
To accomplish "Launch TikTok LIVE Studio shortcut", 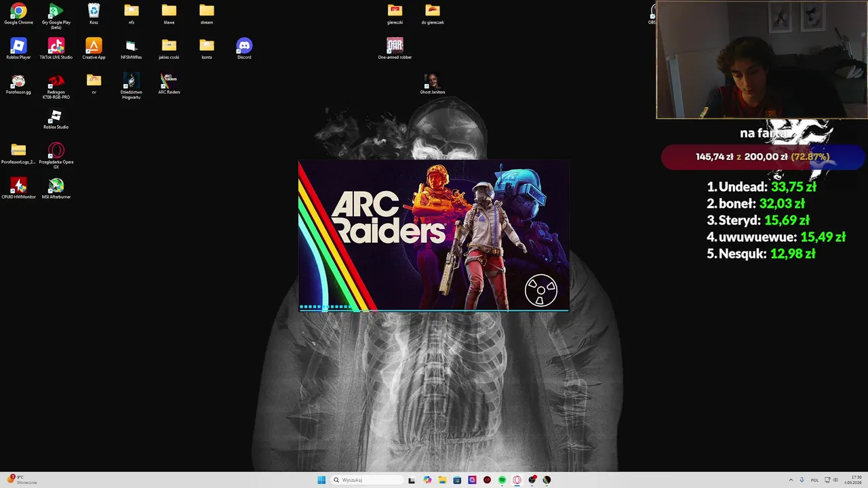I will click(x=56, y=49).
